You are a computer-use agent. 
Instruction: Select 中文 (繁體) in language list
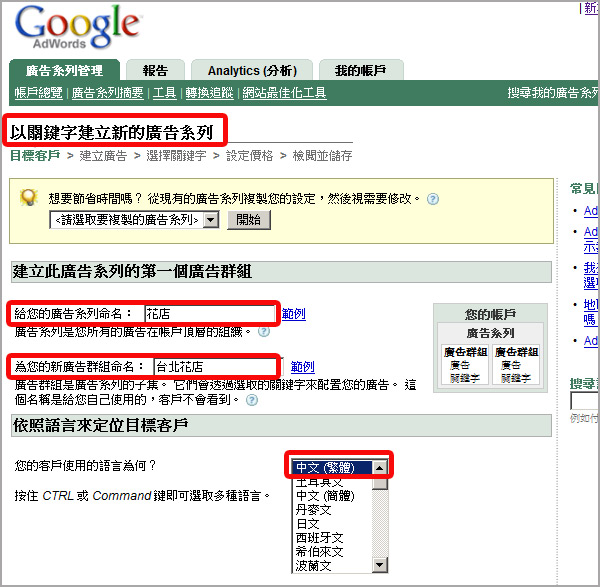[x=332, y=467]
